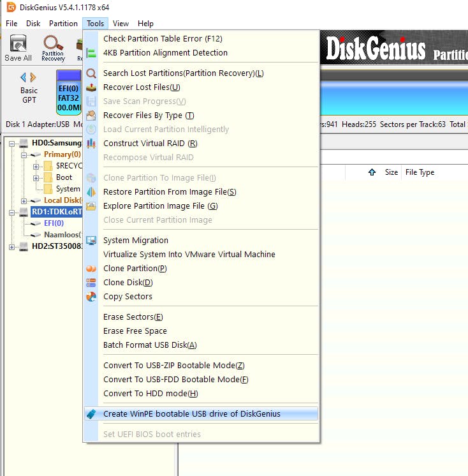Expand the Boot folder node
Screen dimensions: 468x476
pos(36,178)
